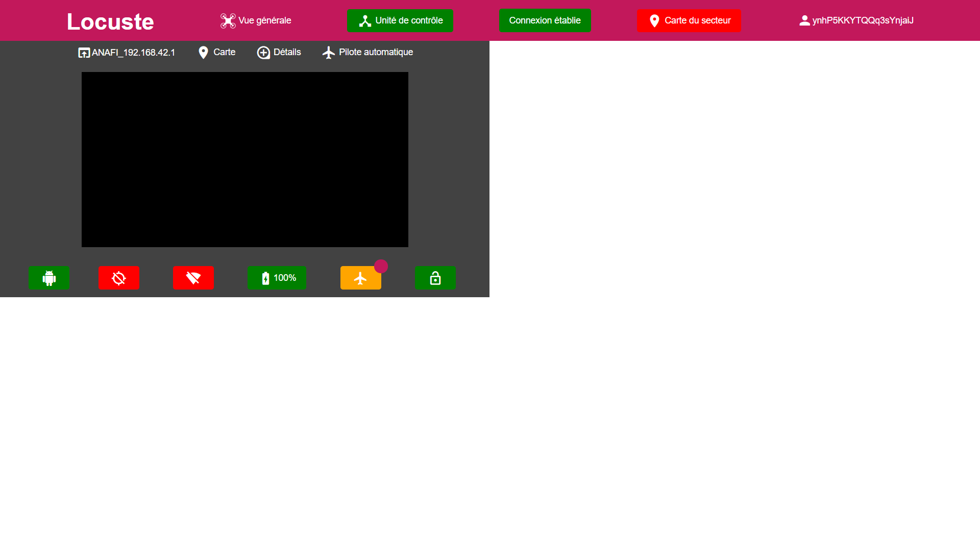This screenshot has height=551, width=980.
Task: Click the green Android status button
Action: coord(49,278)
